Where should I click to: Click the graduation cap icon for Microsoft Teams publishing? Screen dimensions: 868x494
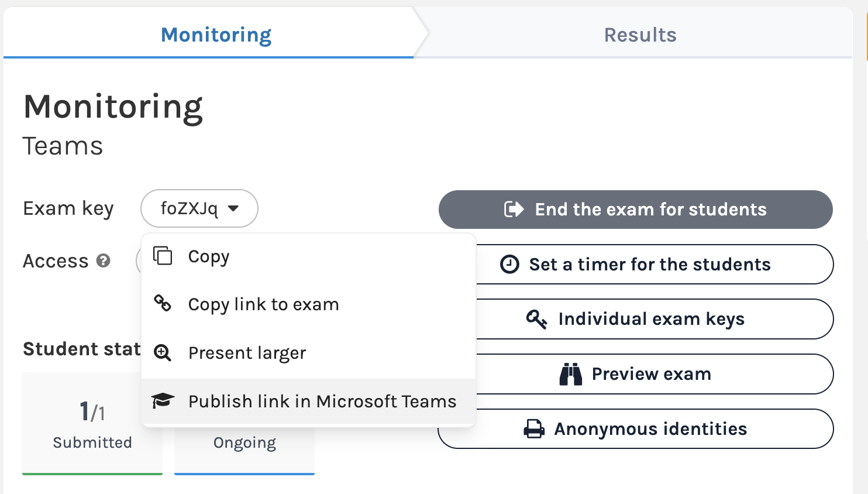point(162,401)
